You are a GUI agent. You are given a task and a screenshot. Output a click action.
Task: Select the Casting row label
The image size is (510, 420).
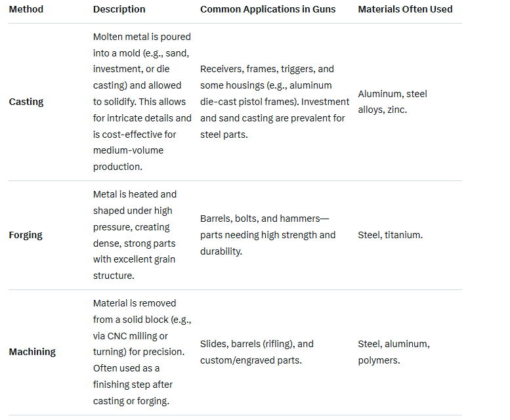point(26,102)
